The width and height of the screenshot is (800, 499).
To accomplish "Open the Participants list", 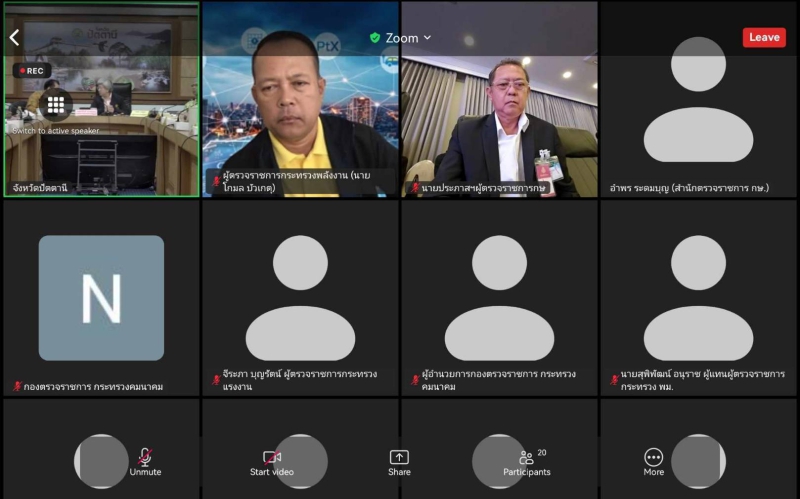I will [x=526, y=461].
